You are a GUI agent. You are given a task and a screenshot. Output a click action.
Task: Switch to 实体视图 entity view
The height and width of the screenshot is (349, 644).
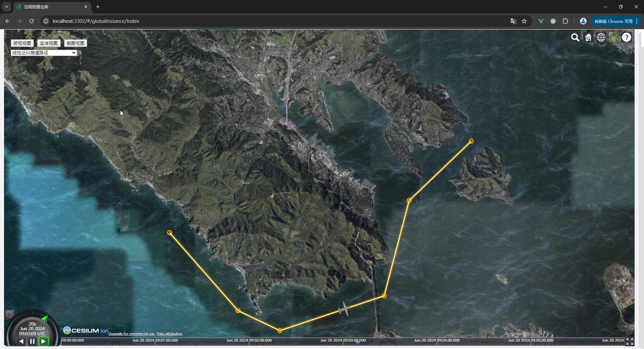coord(49,43)
